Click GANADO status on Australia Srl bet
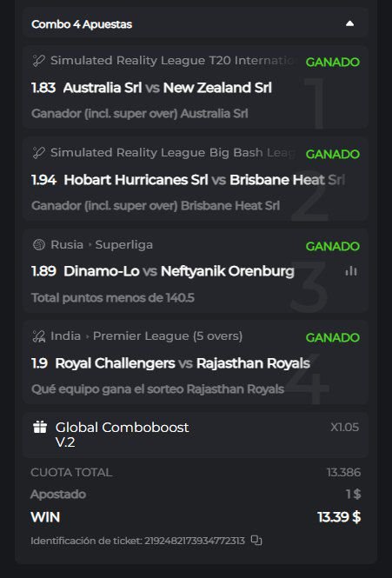This screenshot has height=578, width=392. point(332,62)
